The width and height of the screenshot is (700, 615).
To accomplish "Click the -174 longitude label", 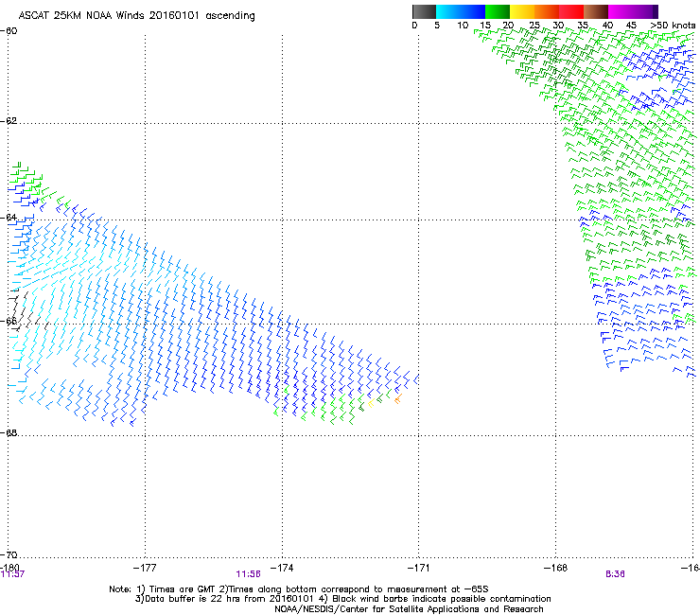I will (x=282, y=568).
